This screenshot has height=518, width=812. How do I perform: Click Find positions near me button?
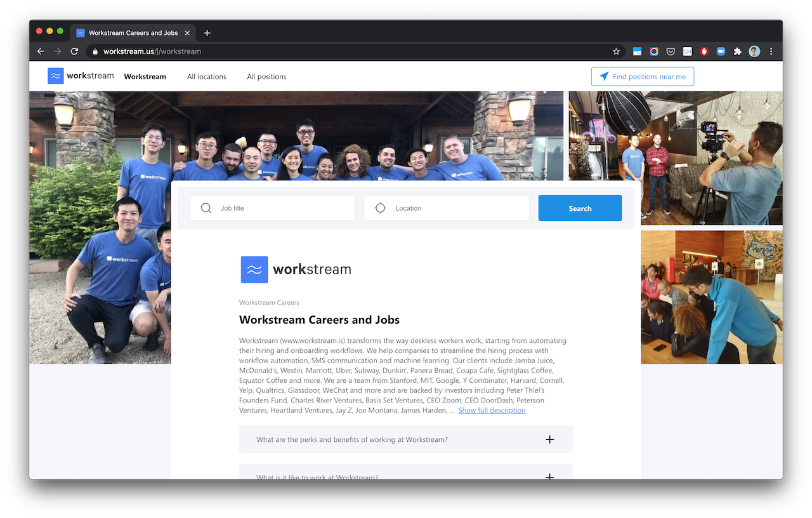(x=643, y=76)
